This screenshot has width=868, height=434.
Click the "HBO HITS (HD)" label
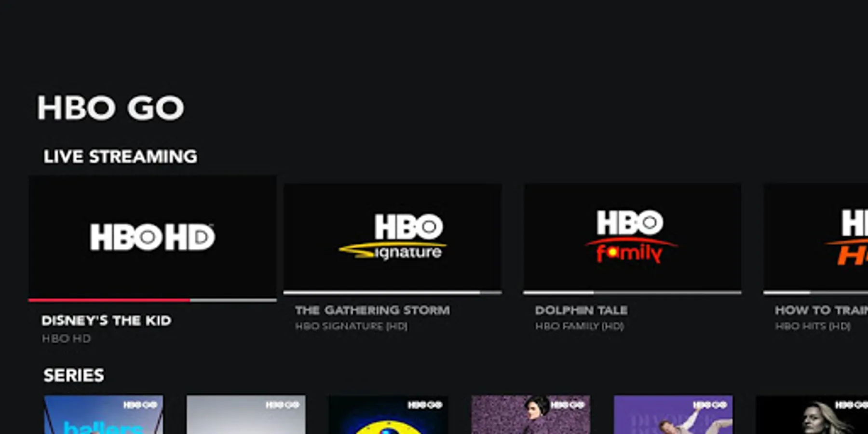[x=813, y=326]
